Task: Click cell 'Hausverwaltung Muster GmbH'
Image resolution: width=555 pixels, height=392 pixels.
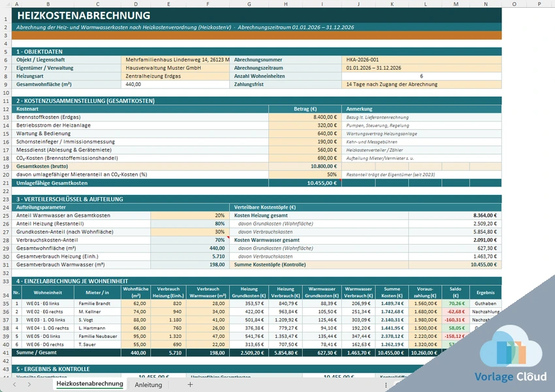Action: pyautogui.click(x=175, y=68)
